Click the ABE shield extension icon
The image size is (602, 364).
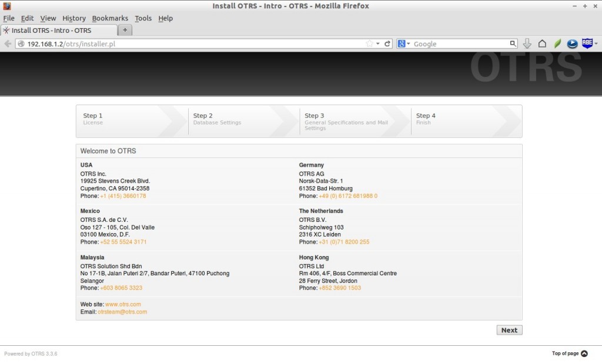[x=586, y=43]
